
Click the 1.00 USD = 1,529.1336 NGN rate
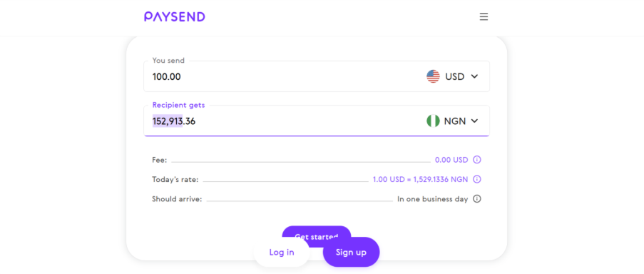point(421,180)
